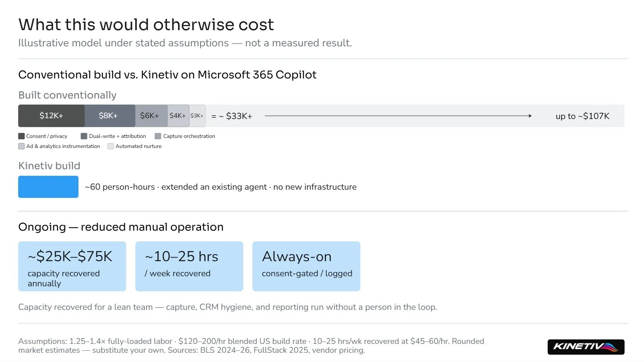Click the $6K+ bar segment
This screenshot has height=362, width=644.
[x=152, y=116]
